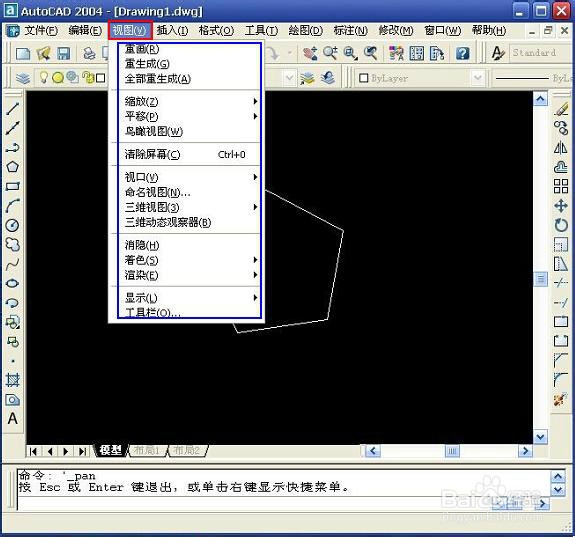Viewport: 575px width, 537px height.
Task: Click the New drawing icon
Action: point(23,54)
